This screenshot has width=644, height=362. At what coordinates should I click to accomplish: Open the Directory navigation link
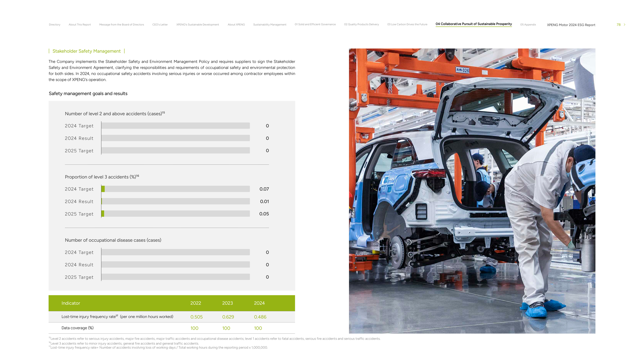55,24
